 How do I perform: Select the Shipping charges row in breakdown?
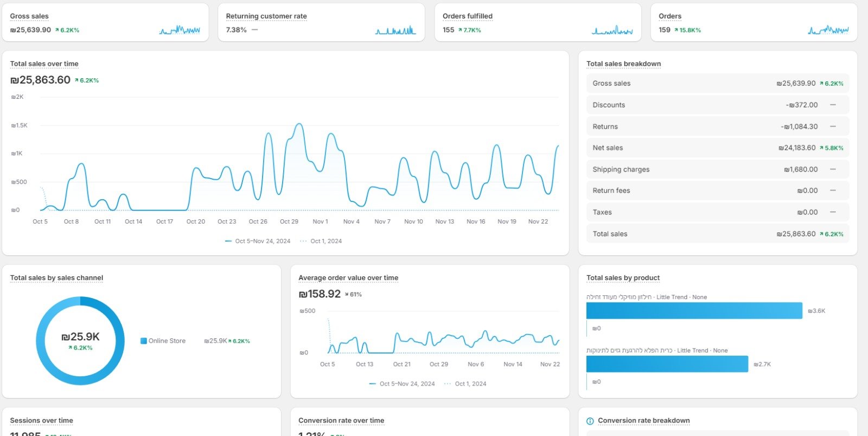[717, 169]
